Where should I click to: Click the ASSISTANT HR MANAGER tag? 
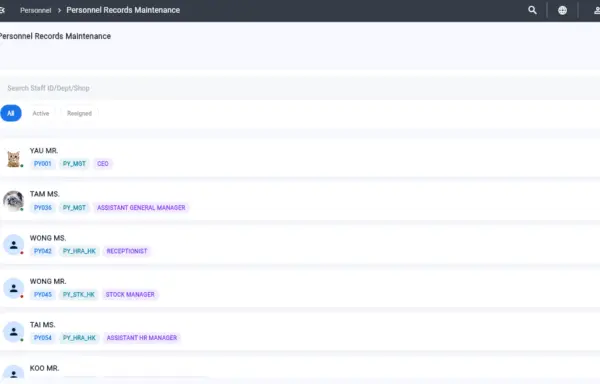[142, 338]
